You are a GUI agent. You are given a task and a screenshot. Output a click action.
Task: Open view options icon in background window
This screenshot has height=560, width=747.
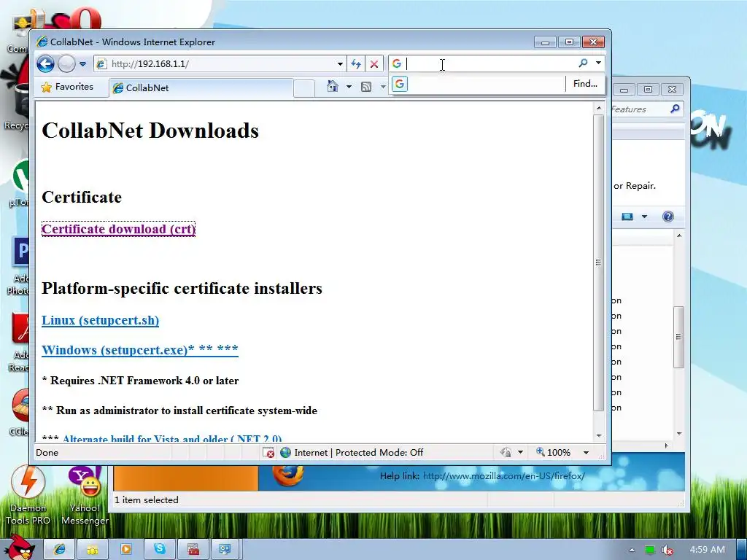(x=627, y=217)
